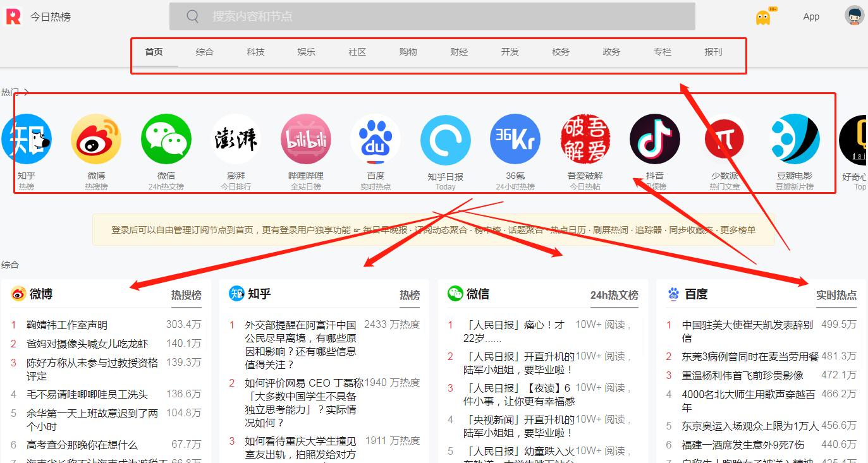Open the user avatar menu
Viewport: 868px width, 463px height.
point(854,15)
